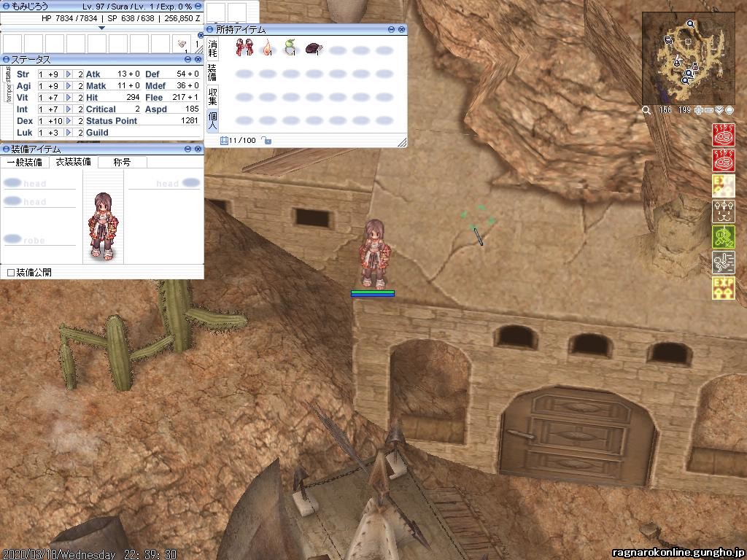Switch to the 衣装装備 costume tab
This screenshot has height=560, width=747.
[x=74, y=162]
